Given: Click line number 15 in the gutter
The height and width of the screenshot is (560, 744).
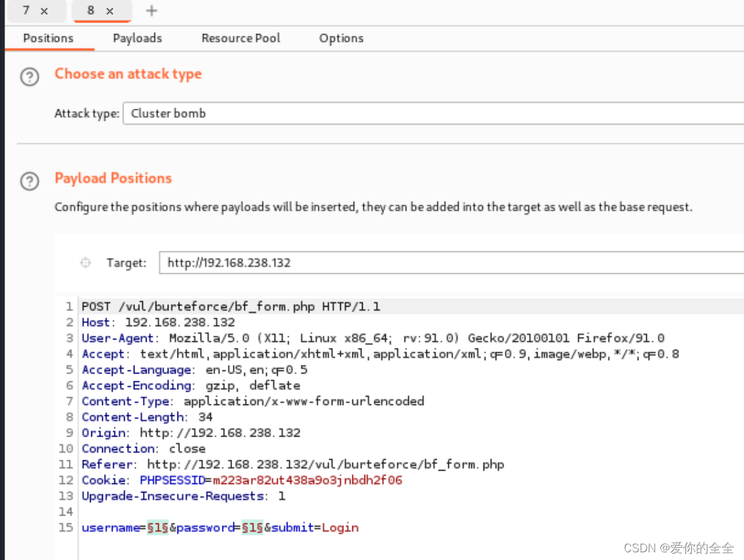Looking at the screenshot, I should [x=66, y=527].
